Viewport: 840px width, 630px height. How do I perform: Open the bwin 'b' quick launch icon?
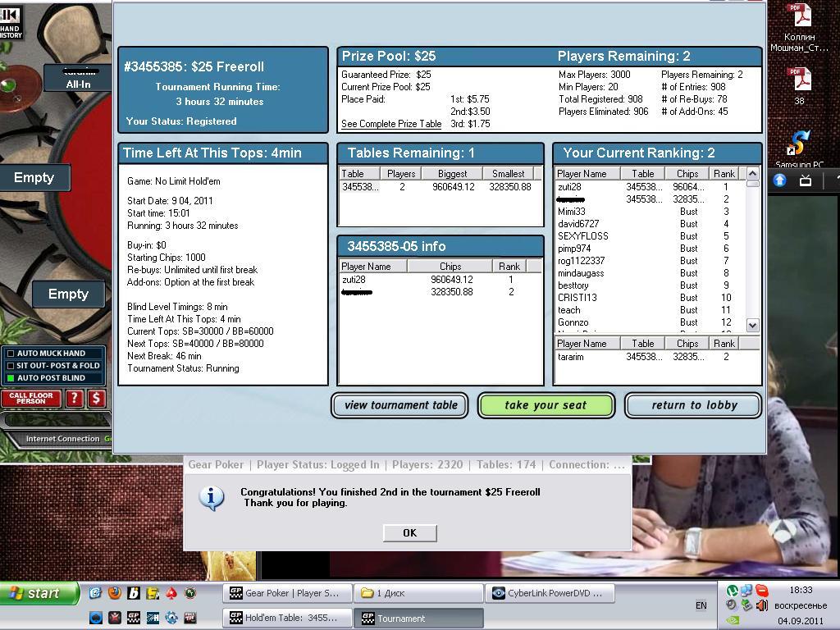tap(134, 593)
